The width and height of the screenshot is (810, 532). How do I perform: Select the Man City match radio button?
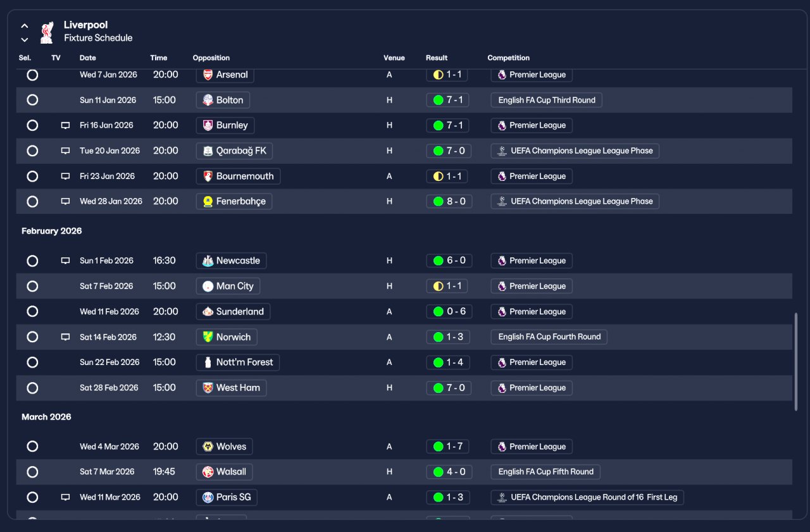tap(32, 286)
